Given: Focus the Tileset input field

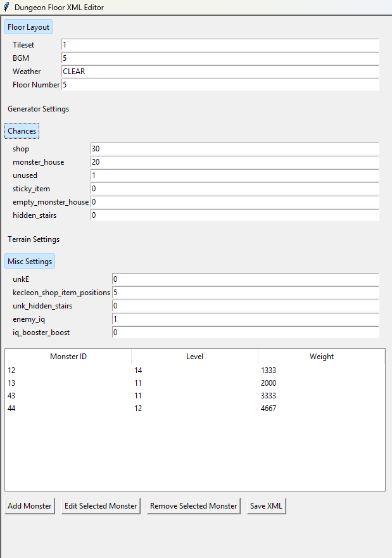Looking at the screenshot, I should [x=220, y=45].
